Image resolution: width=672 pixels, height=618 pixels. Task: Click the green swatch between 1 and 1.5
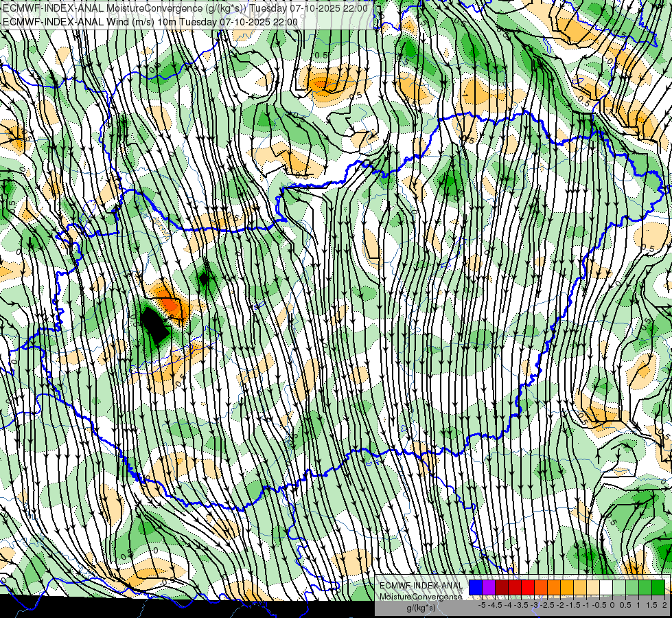pos(645,587)
